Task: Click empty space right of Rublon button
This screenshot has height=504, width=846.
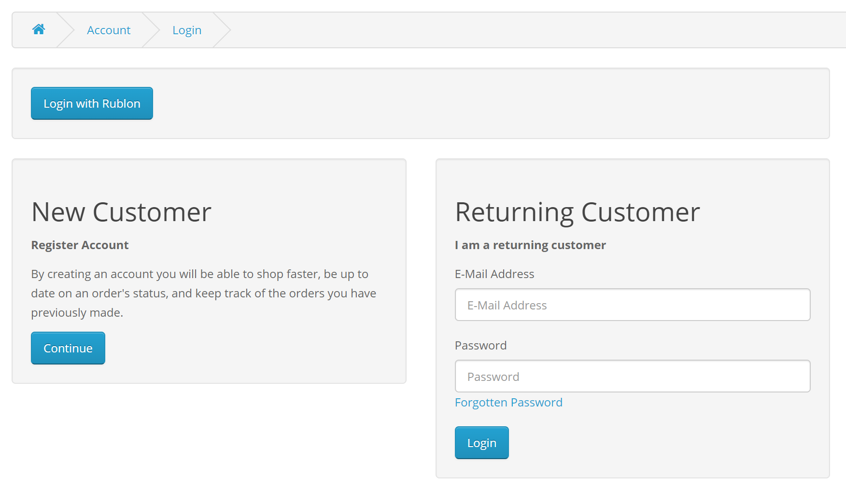Action: pyautogui.click(x=483, y=103)
